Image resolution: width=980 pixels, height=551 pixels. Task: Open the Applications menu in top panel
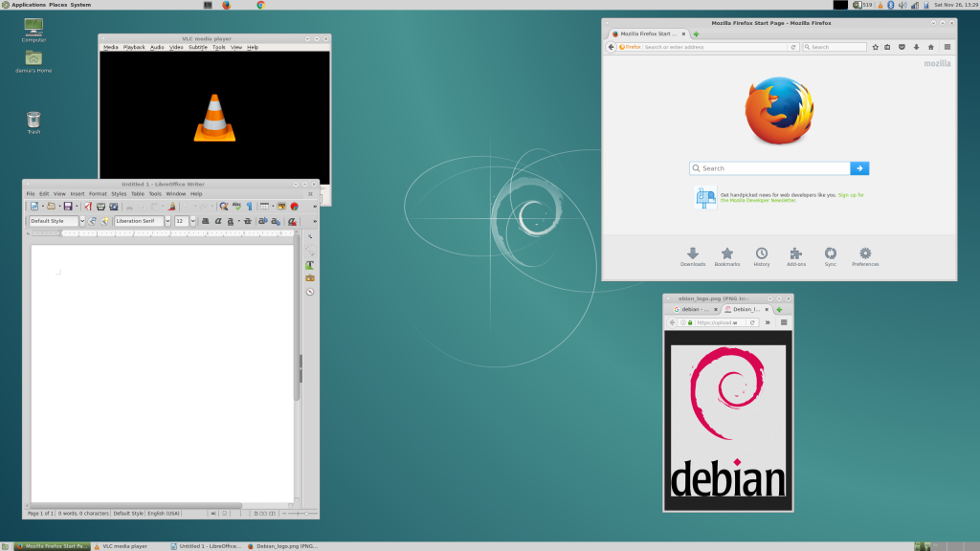(x=29, y=5)
